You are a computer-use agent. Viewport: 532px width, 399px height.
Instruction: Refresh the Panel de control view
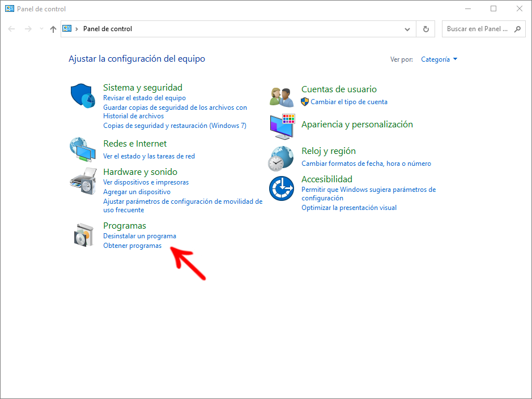(x=426, y=29)
